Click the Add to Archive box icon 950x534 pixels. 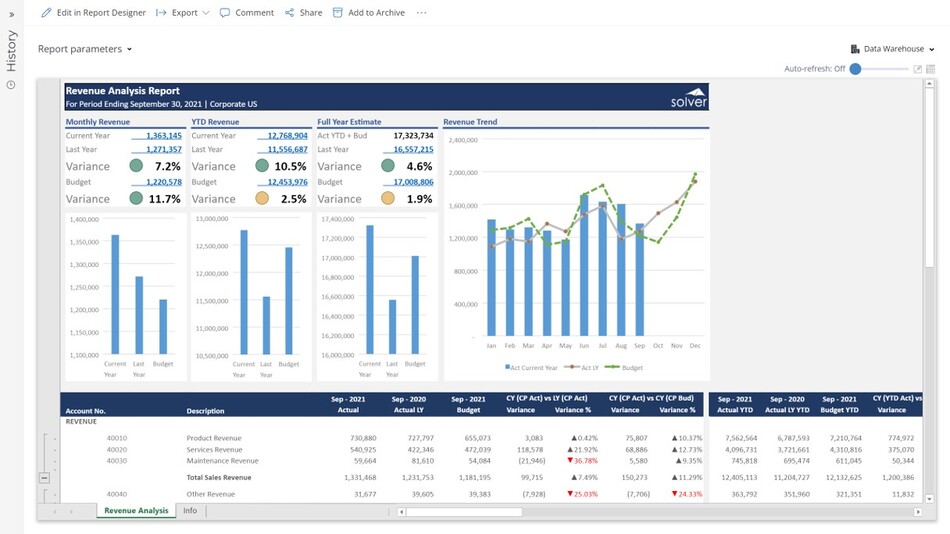click(x=338, y=13)
